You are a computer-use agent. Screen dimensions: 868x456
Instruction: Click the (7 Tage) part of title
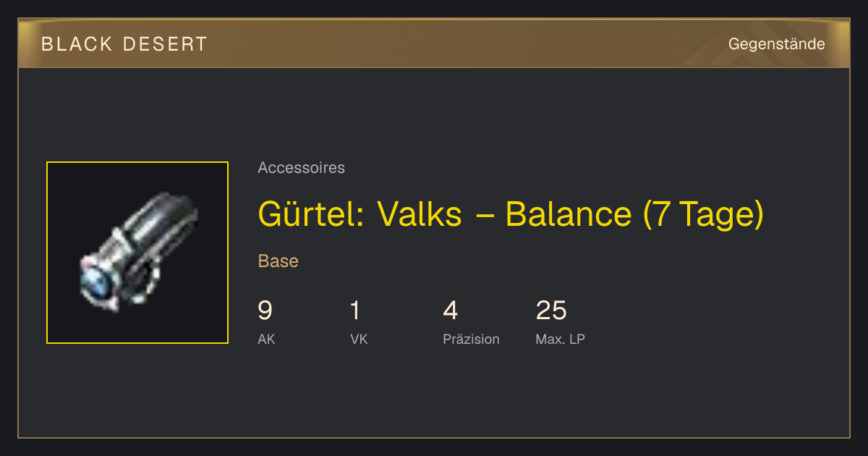[x=703, y=214]
